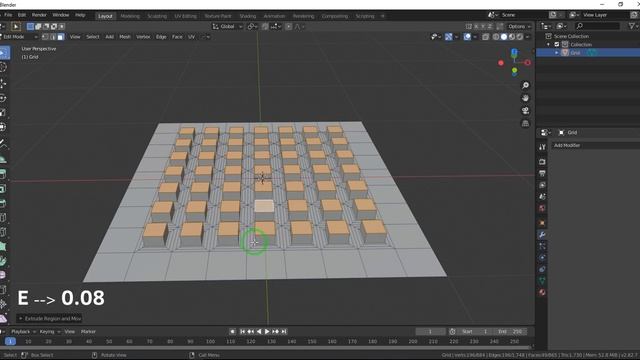
Task: Select the Loop Cut tool in left toolbar
Action: [3, 218]
